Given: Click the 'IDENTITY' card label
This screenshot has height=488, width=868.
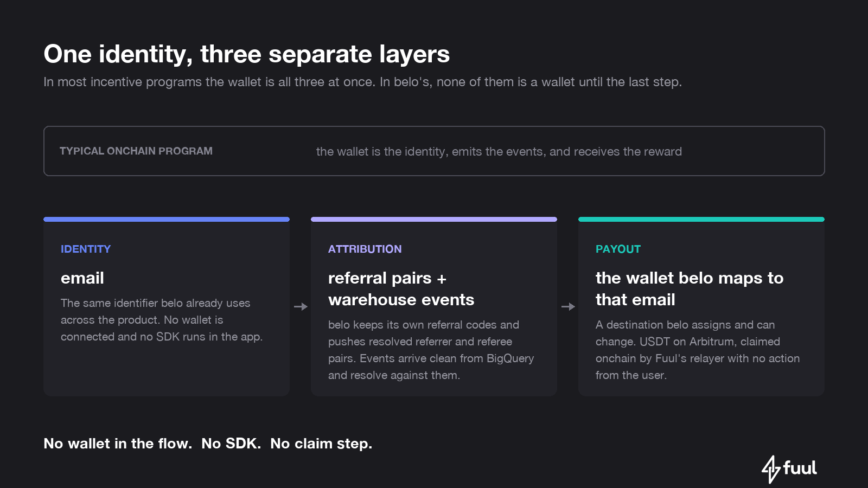Looking at the screenshot, I should coord(86,249).
